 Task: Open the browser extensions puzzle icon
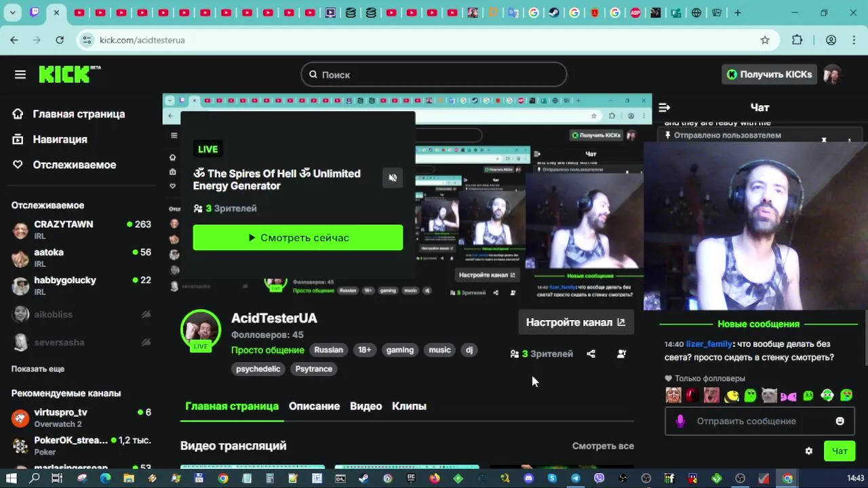[x=797, y=40]
